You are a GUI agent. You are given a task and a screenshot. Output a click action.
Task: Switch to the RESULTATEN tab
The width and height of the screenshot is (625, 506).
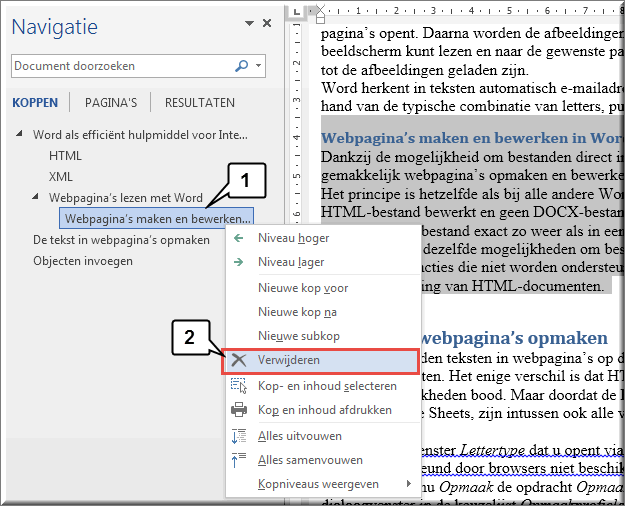200,102
